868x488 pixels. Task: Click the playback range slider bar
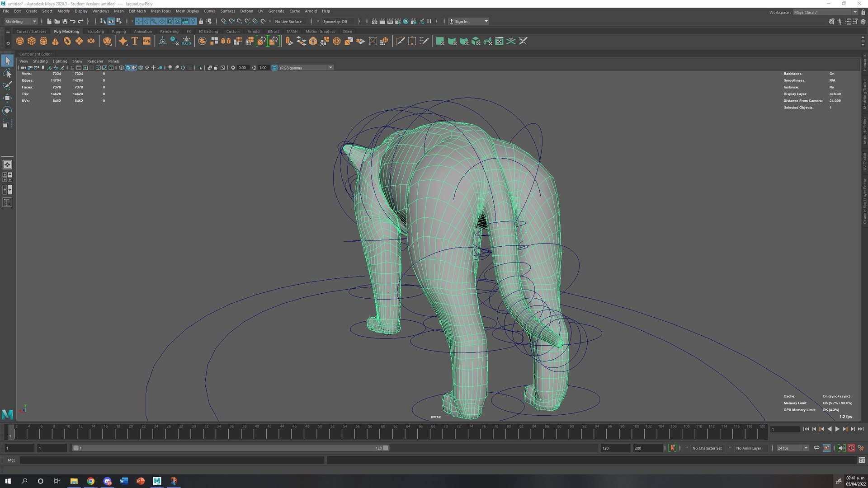click(231, 448)
